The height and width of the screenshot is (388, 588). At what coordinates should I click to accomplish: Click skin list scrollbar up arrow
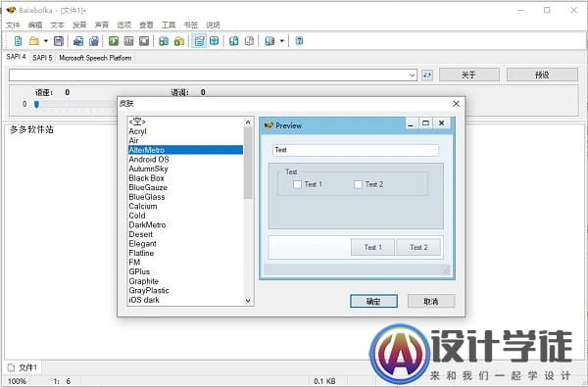click(248, 122)
